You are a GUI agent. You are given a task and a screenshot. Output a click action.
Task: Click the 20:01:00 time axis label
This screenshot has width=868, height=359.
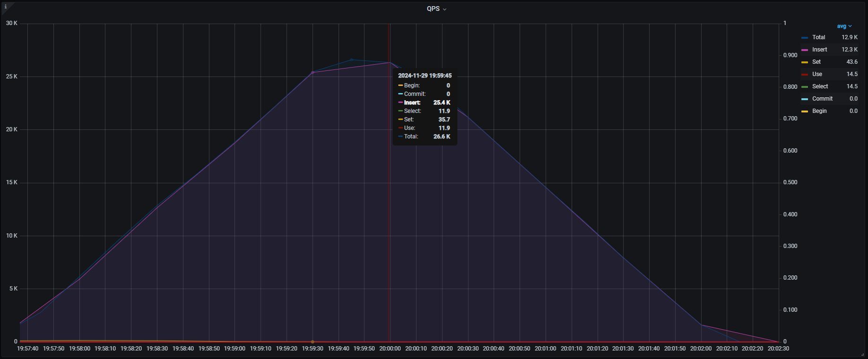(x=545, y=349)
